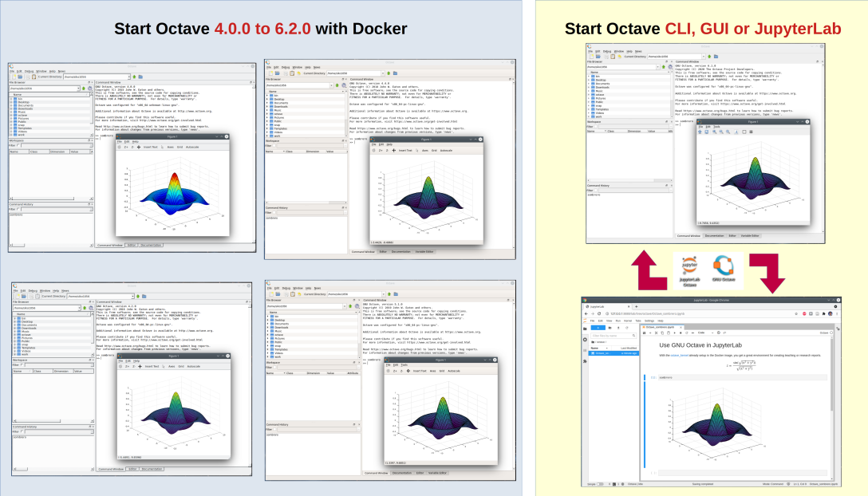
Task: Open File Browser settings gear in Octave 4.0.0
Action: [89, 88]
